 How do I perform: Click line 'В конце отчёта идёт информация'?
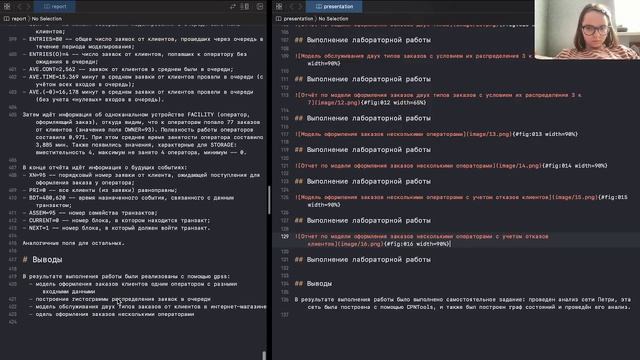pyautogui.click(x=105, y=167)
